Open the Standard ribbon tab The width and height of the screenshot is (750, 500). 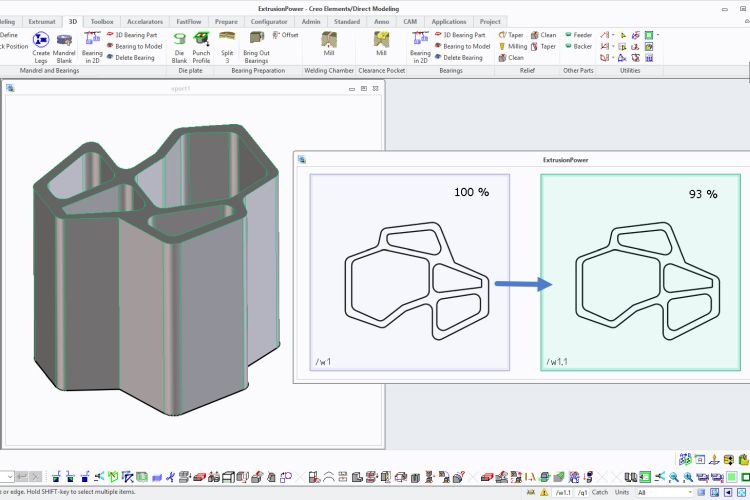pos(347,22)
